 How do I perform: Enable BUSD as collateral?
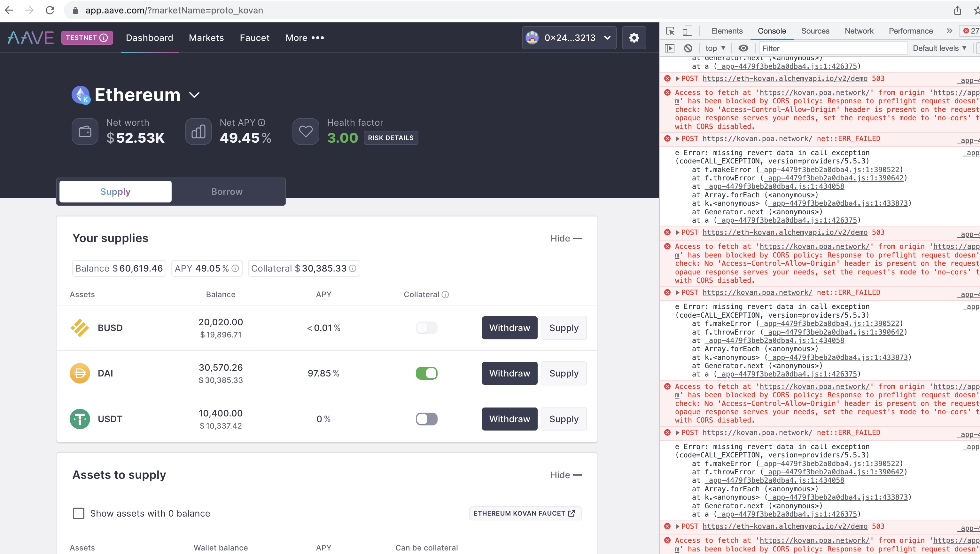426,328
